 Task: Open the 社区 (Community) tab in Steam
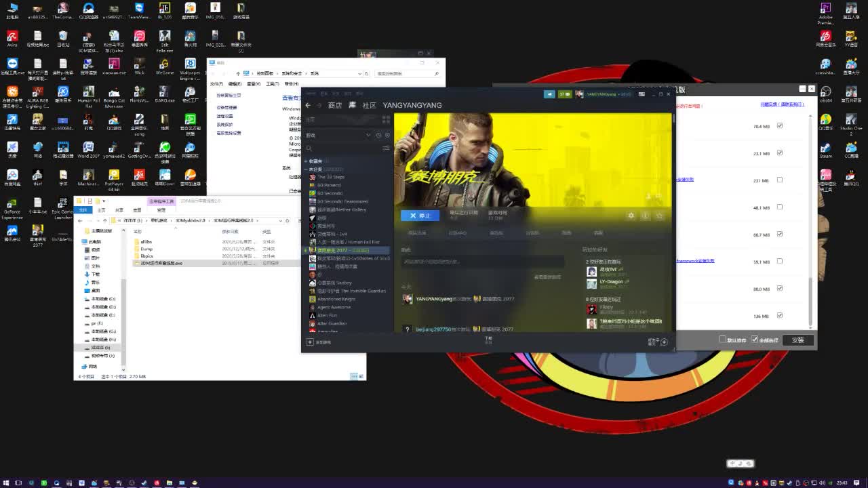(369, 105)
